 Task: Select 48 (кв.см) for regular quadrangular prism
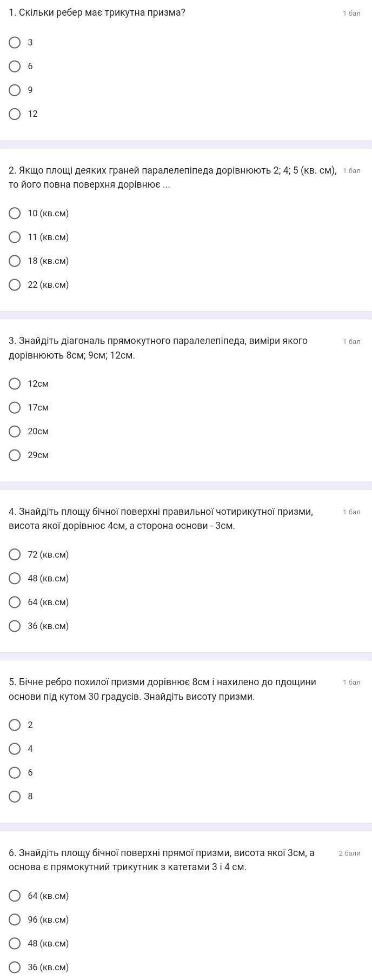pyautogui.click(x=15, y=578)
